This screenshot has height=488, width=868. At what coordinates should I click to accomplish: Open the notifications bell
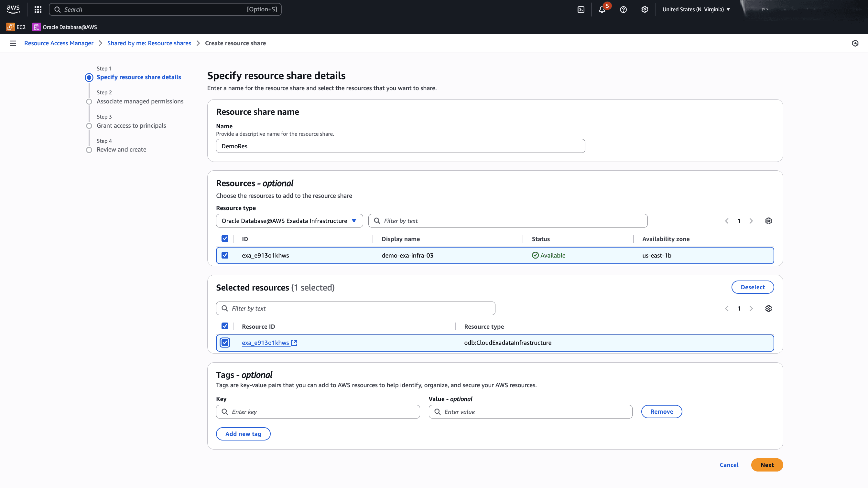pos(602,9)
